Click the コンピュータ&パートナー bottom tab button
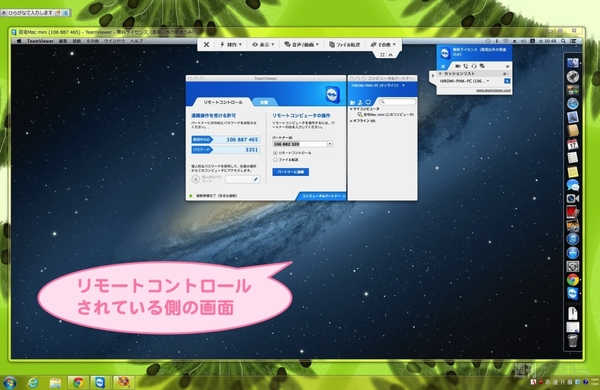Screen dimensions: 600x390 pos(321,196)
